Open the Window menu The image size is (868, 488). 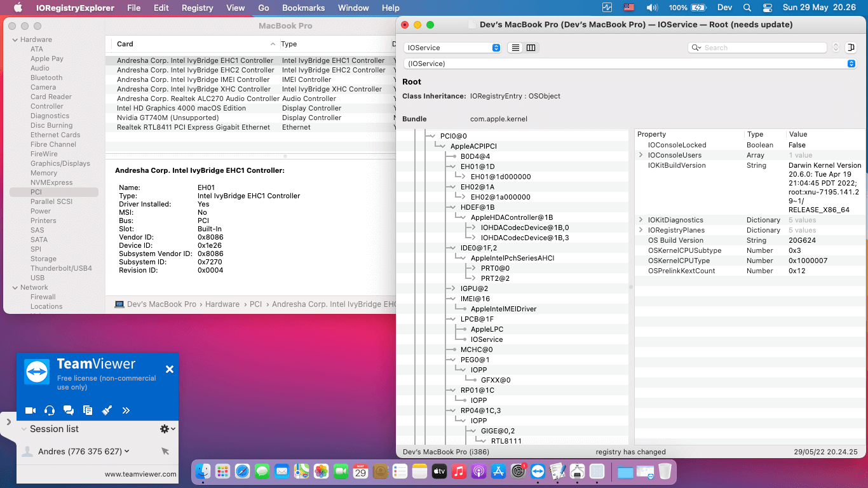tap(353, 8)
